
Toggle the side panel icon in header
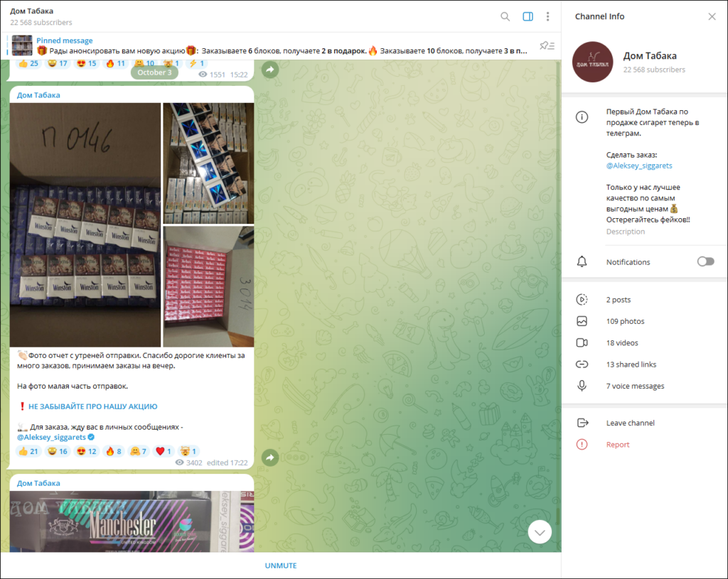pyautogui.click(x=528, y=16)
